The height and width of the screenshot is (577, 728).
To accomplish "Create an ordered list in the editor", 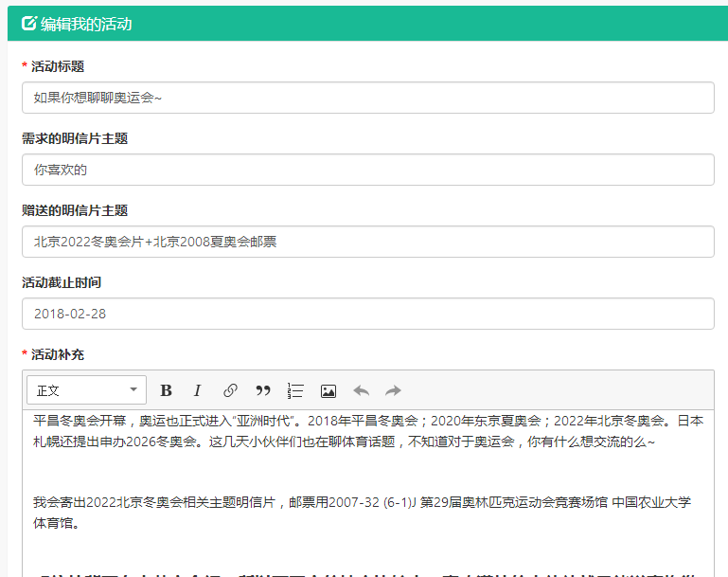I will click(x=295, y=390).
